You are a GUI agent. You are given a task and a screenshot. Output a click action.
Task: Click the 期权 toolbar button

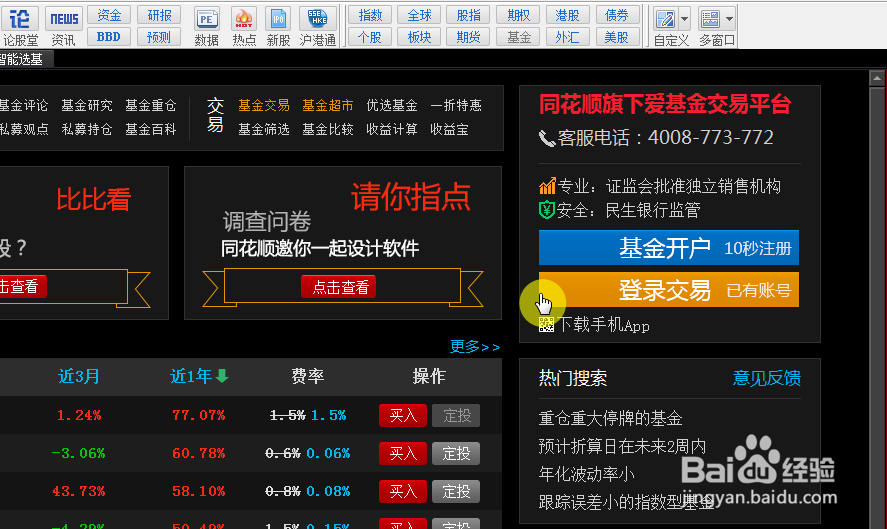pos(518,15)
